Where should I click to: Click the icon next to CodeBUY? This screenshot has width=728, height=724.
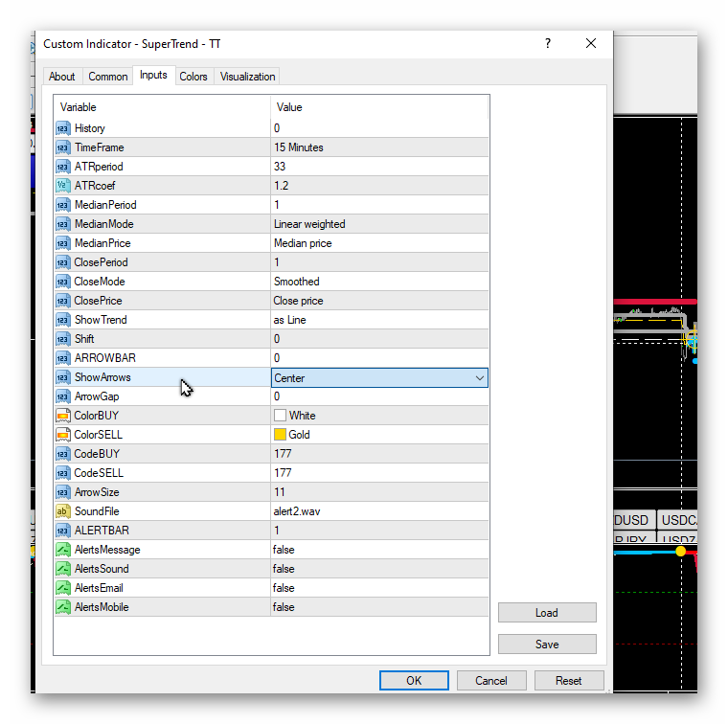tap(63, 454)
